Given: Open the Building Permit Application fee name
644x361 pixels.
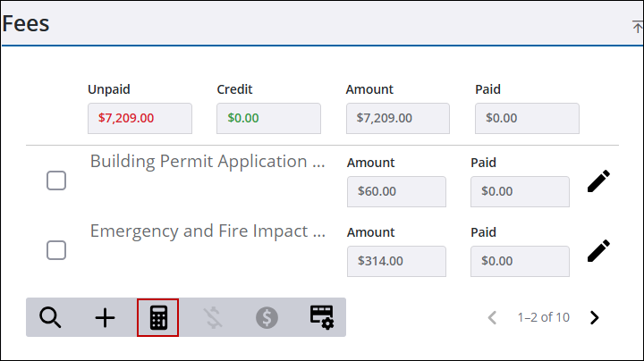Looking at the screenshot, I should (x=207, y=162).
